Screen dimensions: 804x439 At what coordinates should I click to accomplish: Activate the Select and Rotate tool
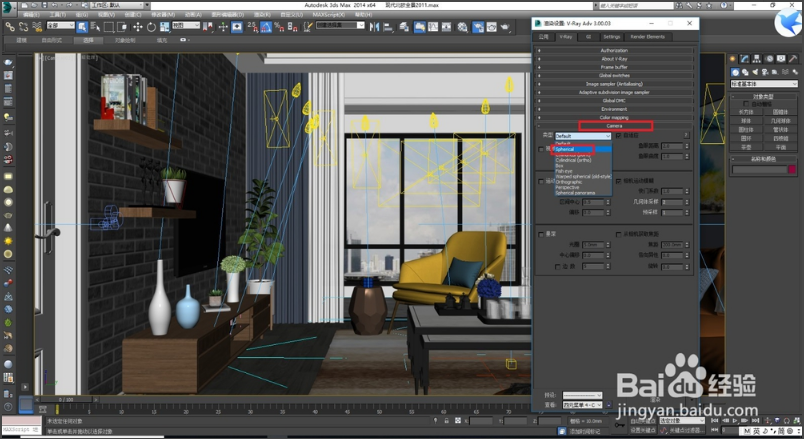(151, 27)
